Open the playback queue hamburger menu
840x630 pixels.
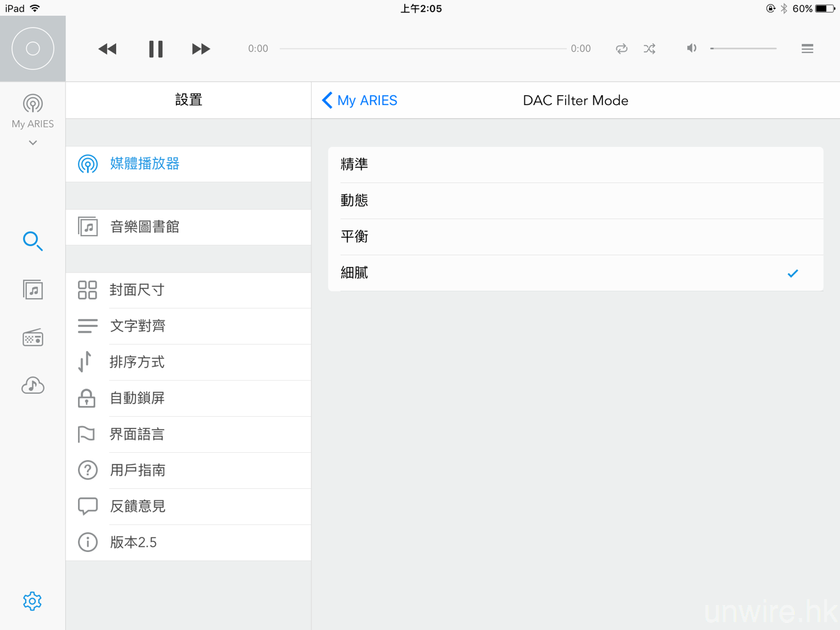pyautogui.click(x=807, y=49)
